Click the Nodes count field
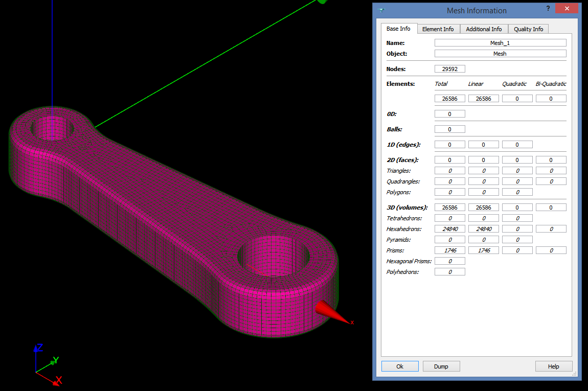The width and height of the screenshot is (588, 391). (x=449, y=68)
